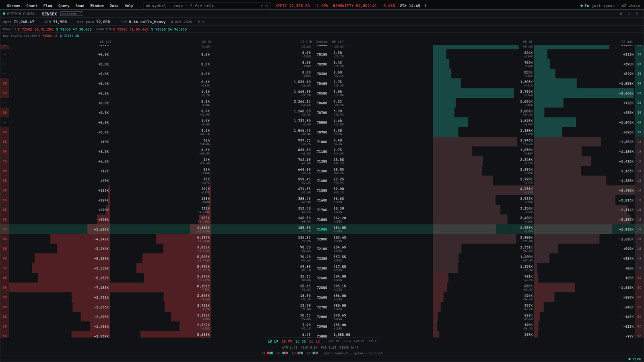Click CE ΔOI value +7,185K

coord(101,288)
